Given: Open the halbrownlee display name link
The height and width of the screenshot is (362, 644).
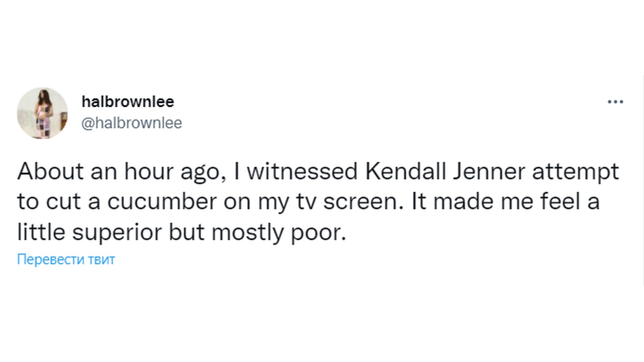Looking at the screenshot, I should (x=128, y=101).
